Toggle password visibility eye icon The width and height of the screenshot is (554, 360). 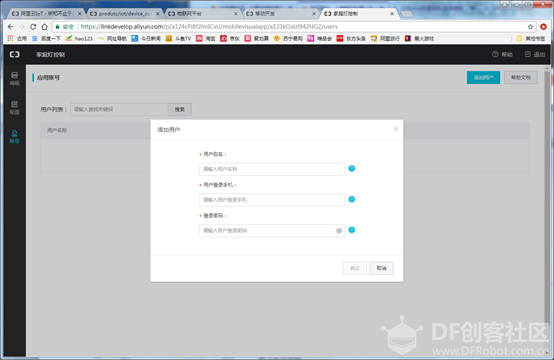click(339, 231)
